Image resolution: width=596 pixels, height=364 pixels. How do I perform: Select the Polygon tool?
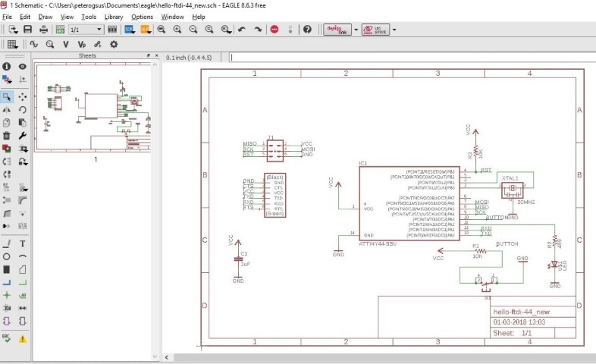click(x=23, y=269)
